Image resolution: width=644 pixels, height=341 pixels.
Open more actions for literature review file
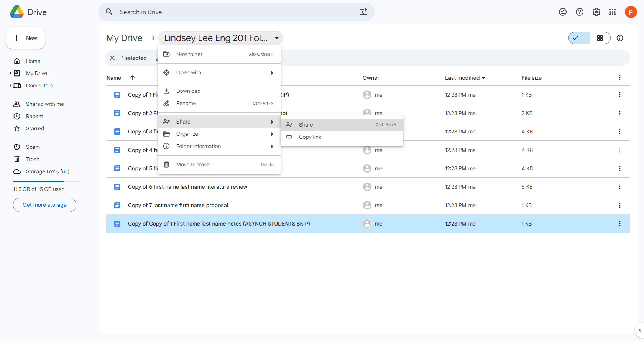pos(620,187)
